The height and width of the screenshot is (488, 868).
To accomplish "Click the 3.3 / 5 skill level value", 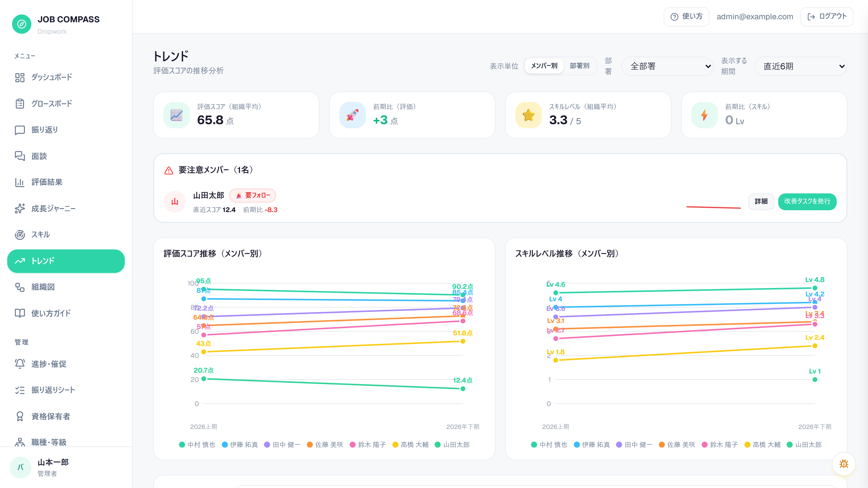I will [x=565, y=120].
